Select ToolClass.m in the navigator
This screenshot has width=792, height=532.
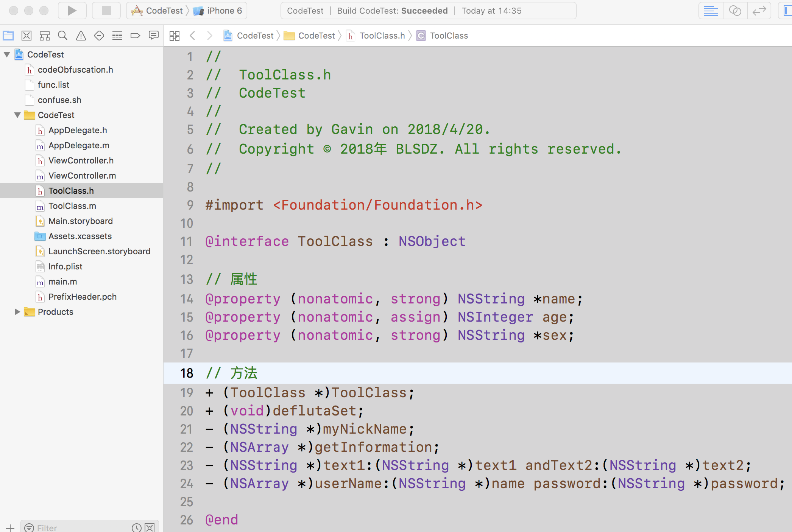click(72, 206)
